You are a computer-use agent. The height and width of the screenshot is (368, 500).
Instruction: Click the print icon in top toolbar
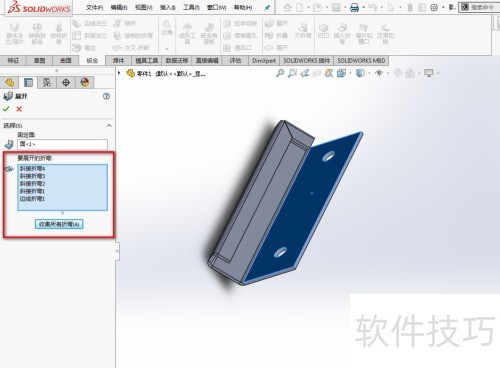click(354, 7)
